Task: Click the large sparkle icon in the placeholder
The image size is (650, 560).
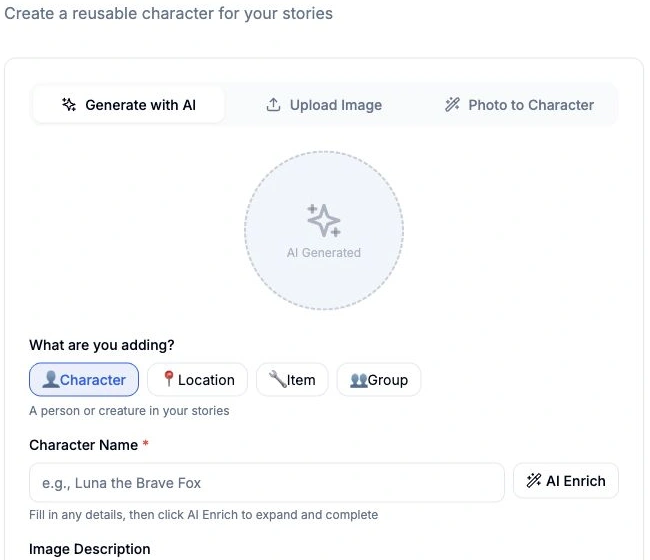Action: [x=324, y=221]
